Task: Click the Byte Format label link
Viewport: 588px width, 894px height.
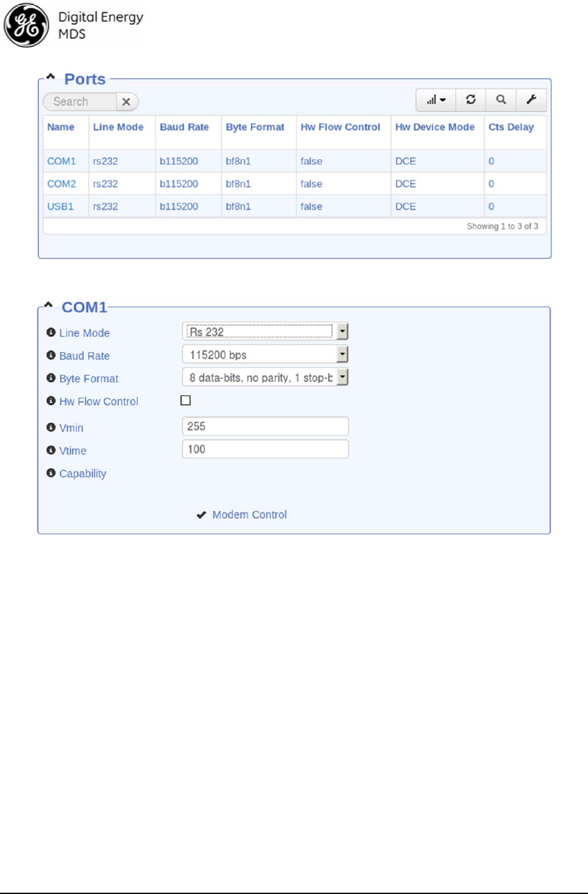Action: [x=89, y=378]
